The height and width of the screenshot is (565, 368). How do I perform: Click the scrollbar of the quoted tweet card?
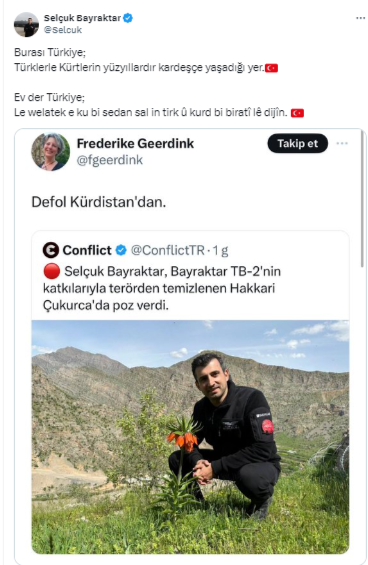362,199
